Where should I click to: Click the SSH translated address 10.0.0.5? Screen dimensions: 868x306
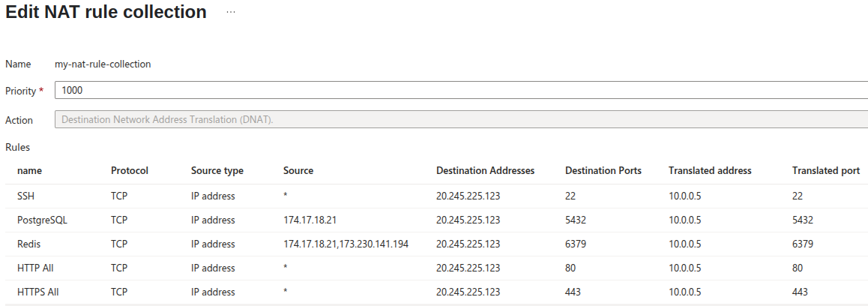[684, 196]
